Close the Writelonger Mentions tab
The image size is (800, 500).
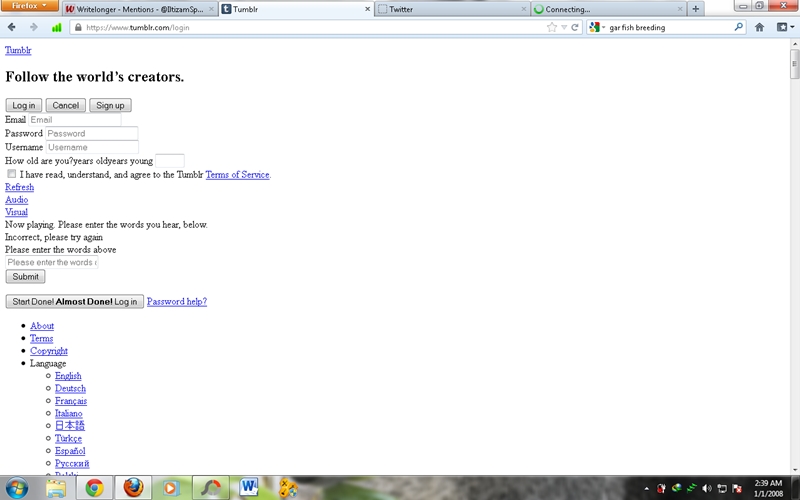click(x=211, y=9)
